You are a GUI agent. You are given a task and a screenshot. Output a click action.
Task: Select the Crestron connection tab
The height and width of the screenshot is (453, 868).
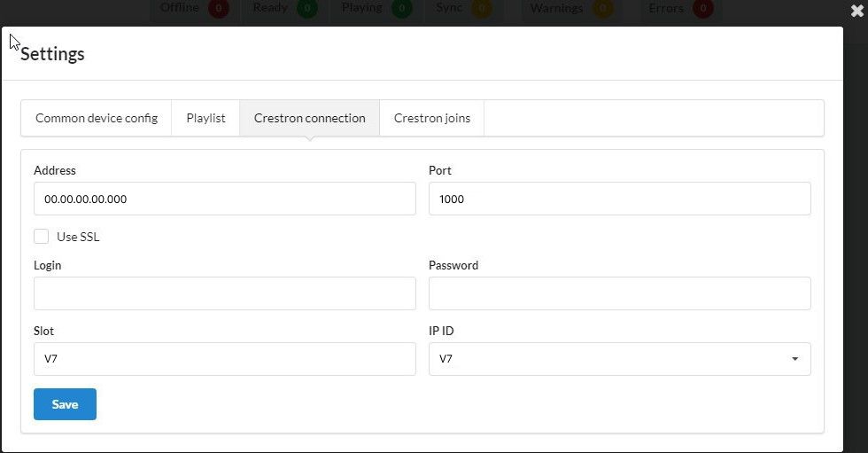tap(309, 118)
